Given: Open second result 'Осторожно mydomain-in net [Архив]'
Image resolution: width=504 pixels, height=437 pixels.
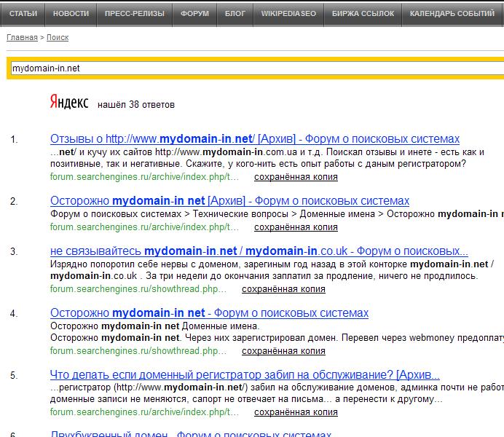Looking at the screenshot, I should (229, 200).
